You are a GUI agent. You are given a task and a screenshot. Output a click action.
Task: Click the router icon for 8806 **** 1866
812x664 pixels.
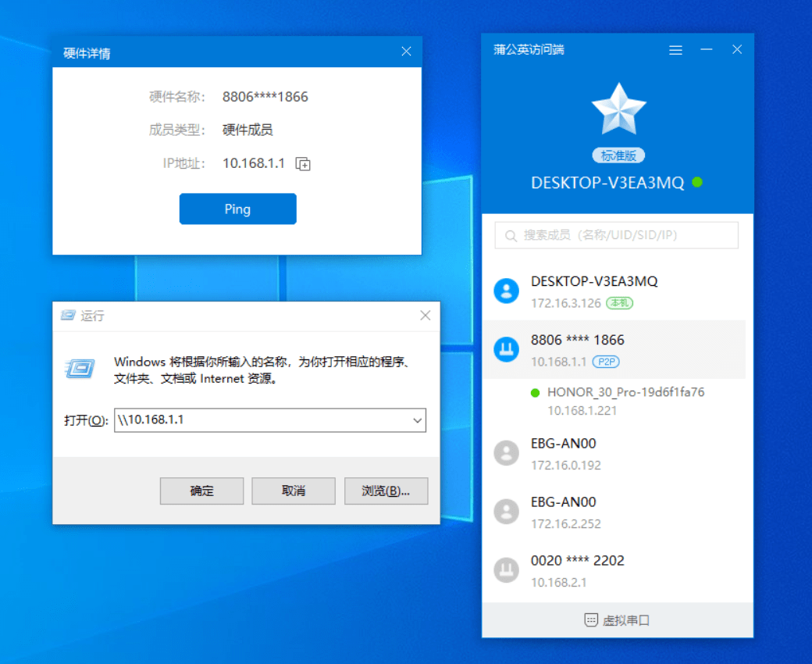point(507,350)
